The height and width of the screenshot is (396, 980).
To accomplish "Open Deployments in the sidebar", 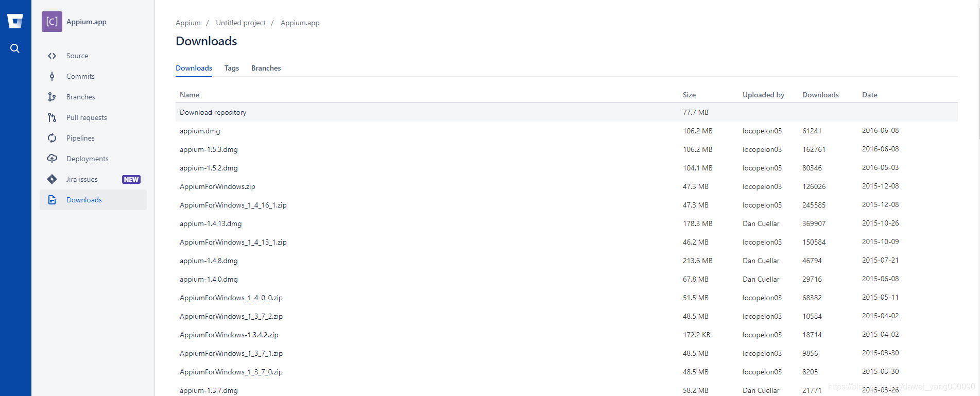I will tap(88, 159).
